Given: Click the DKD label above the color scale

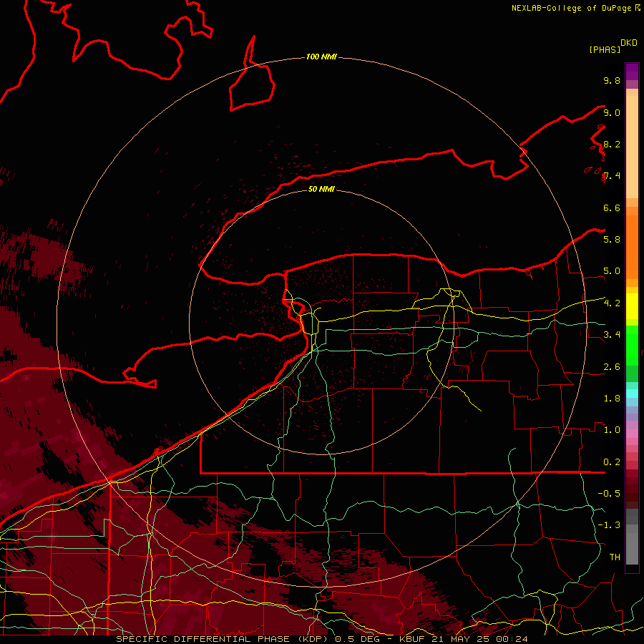Looking at the screenshot, I should (x=629, y=43).
